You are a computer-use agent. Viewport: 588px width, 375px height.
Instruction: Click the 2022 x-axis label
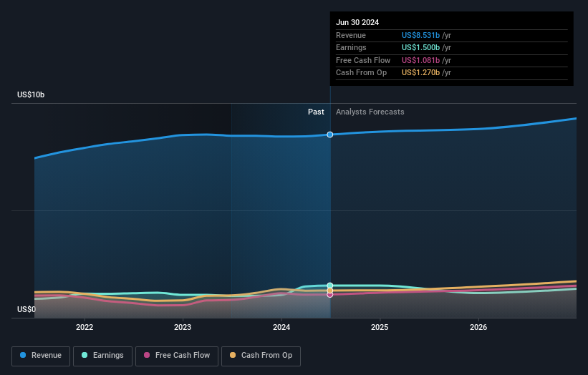point(85,327)
